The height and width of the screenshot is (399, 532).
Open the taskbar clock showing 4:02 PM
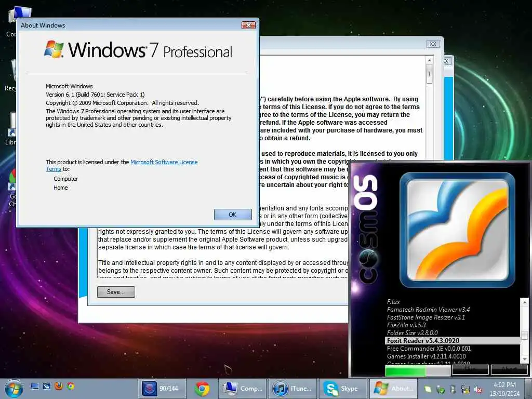pyautogui.click(x=504, y=389)
